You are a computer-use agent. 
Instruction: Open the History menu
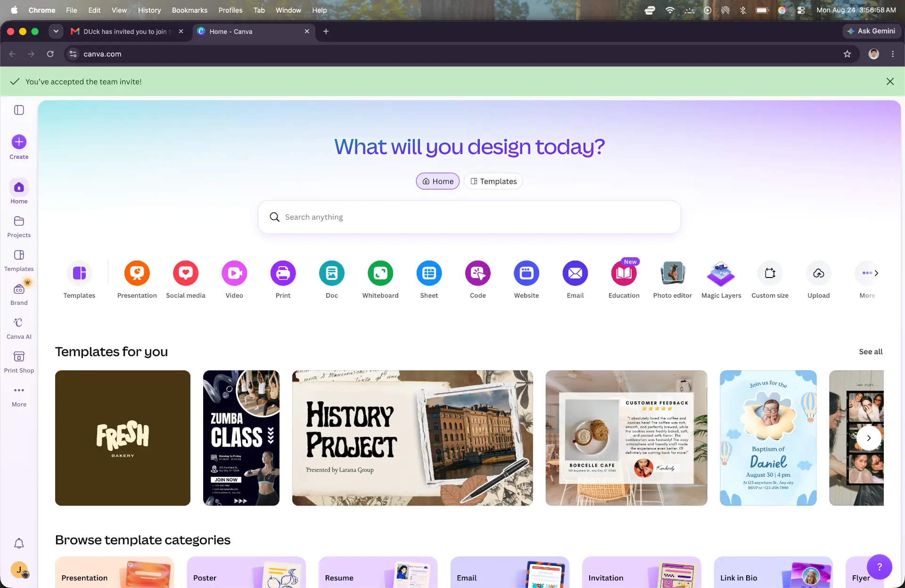tap(149, 10)
